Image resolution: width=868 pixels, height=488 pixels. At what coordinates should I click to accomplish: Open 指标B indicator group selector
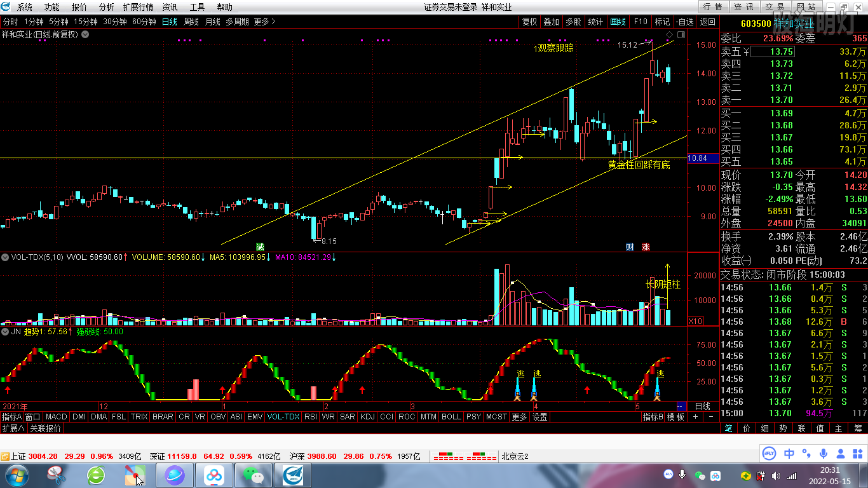[653, 417]
